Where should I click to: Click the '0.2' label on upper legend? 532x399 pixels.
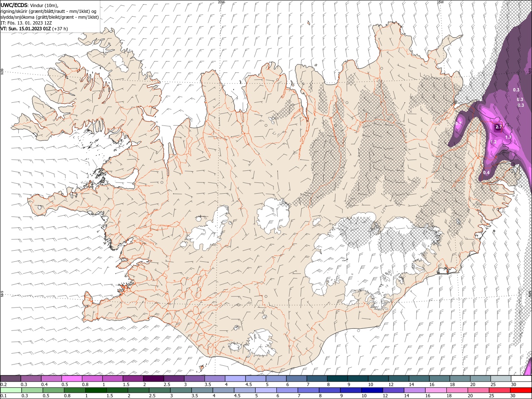(x=4, y=384)
